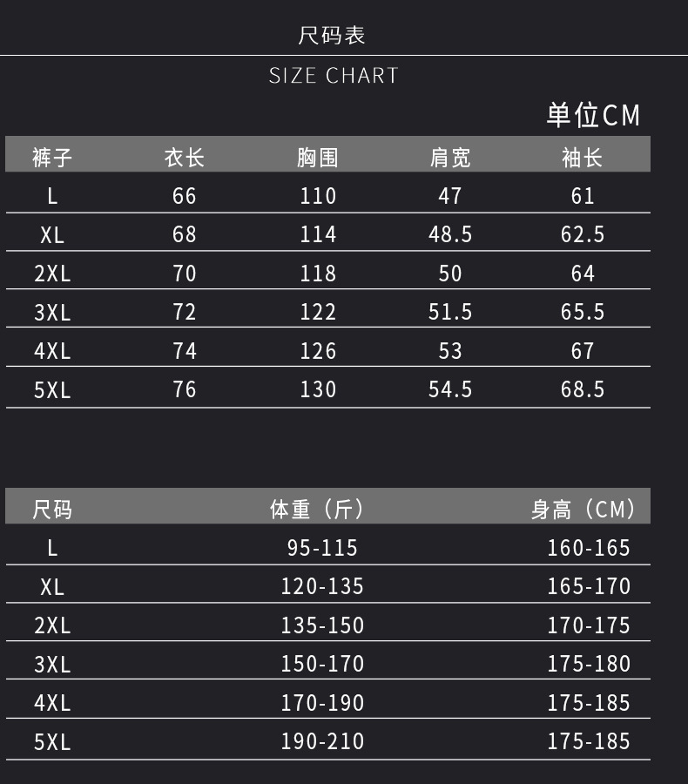Select the sleeve length value 65.5
The width and height of the screenshot is (688, 784).
point(583,312)
